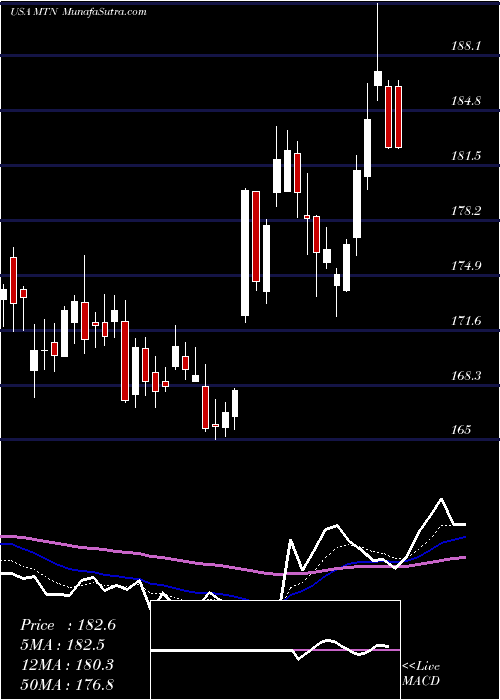Click the 181.5 price axis label
The height and width of the screenshot is (700, 500).
pyautogui.click(x=466, y=156)
